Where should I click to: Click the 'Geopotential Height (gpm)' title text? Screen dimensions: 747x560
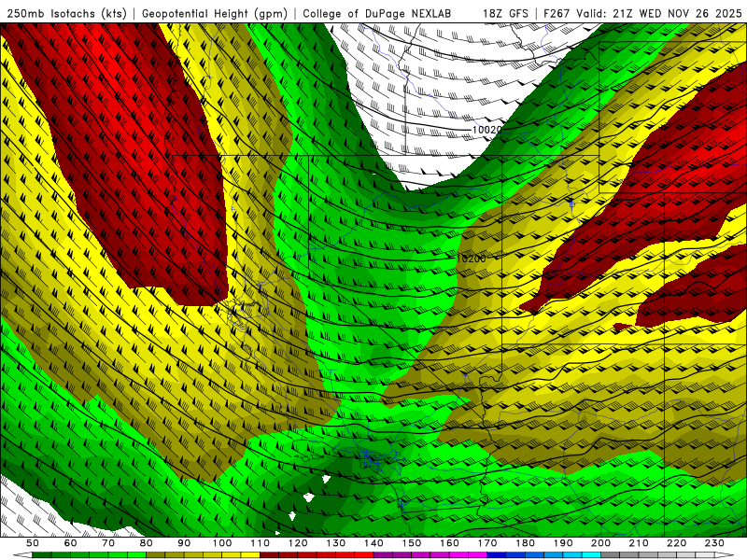(215, 13)
